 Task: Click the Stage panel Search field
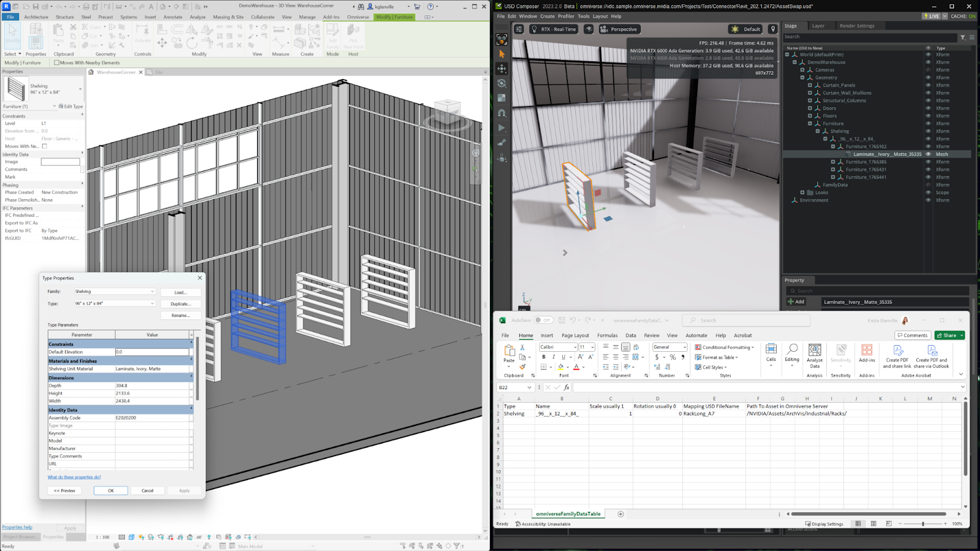click(x=869, y=37)
